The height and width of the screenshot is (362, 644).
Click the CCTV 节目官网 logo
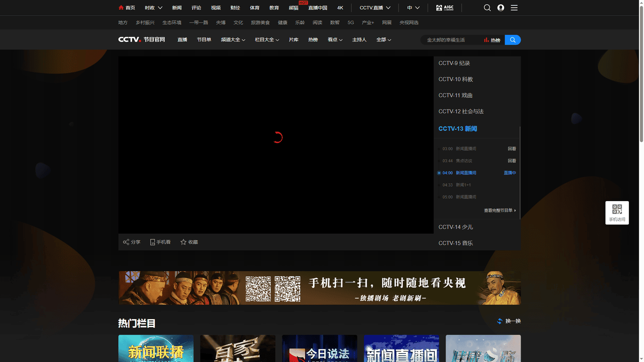142,40
